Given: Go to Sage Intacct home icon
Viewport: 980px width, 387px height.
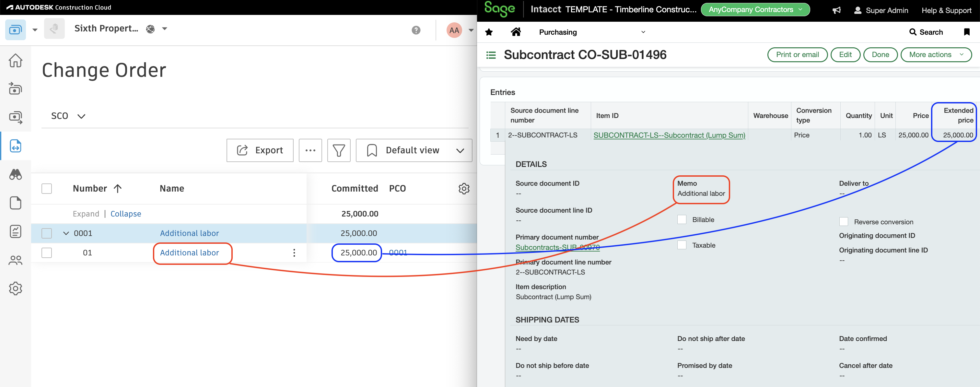Looking at the screenshot, I should coord(516,32).
